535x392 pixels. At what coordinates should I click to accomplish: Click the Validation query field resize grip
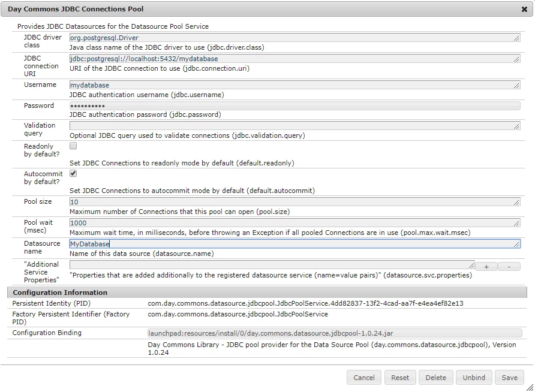click(x=516, y=126)
